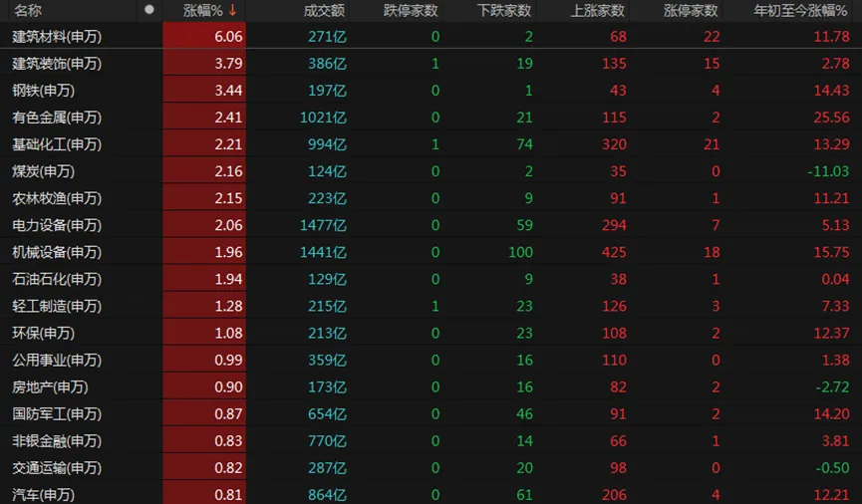Open the 环保(申万) sector
862x504 pixels.
[x=44, y=333]
